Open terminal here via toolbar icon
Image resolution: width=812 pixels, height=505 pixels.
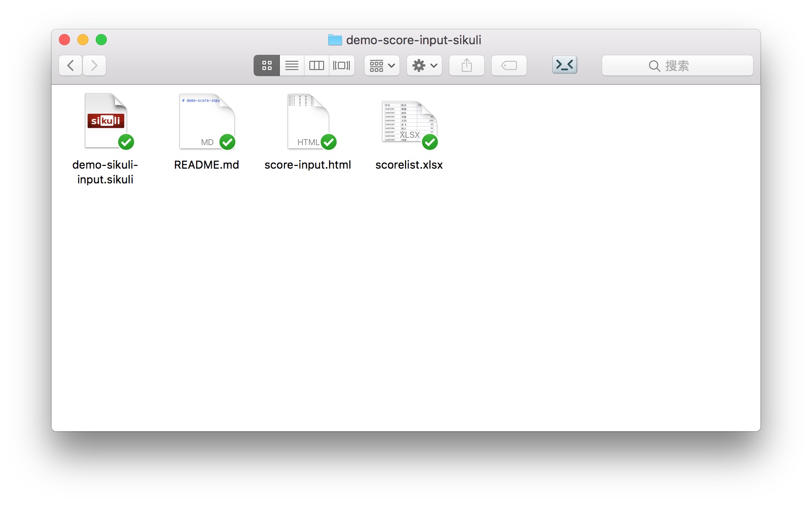click(x=565, y=65)
